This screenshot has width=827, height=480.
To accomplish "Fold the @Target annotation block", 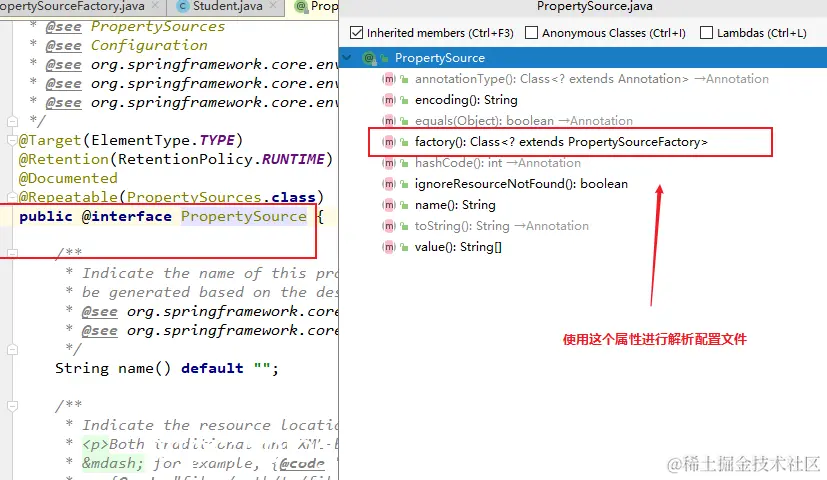I will [13, 140].
